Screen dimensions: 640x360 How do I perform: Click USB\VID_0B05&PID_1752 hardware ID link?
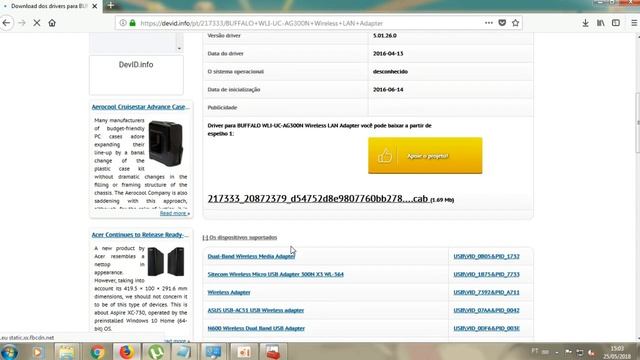coord(486,256)
